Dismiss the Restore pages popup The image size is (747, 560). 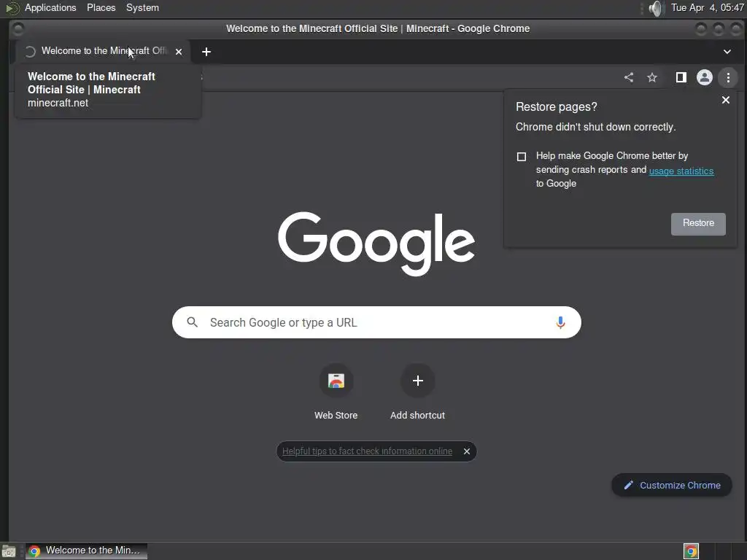click(x=726, y=100)
